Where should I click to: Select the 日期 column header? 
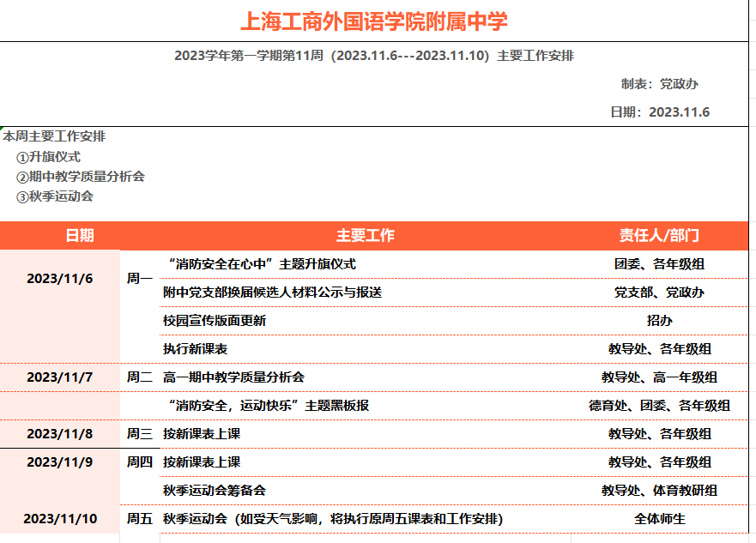pyautogui.click(x=80, y=236)
